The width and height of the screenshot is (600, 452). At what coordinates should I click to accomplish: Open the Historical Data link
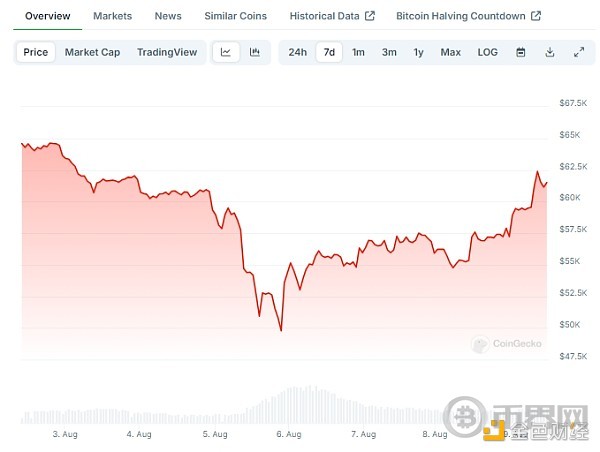click(x=325, y=16)
